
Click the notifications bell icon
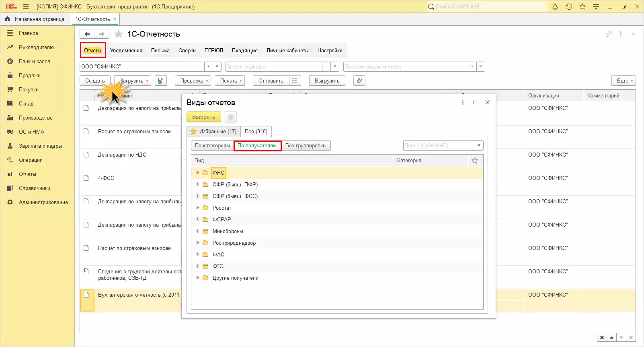click(555, 6)
